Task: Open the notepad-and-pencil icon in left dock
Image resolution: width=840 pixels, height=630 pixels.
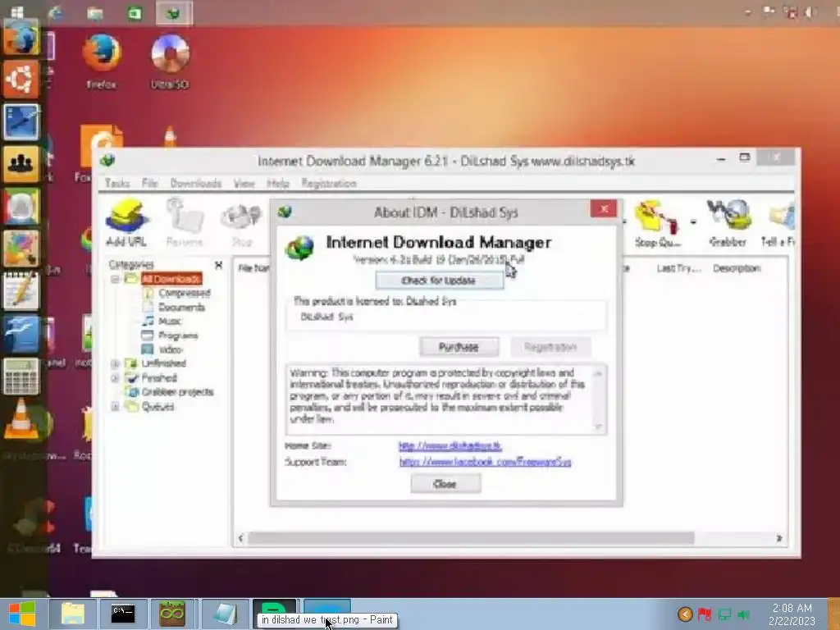Action: (21, 291)
